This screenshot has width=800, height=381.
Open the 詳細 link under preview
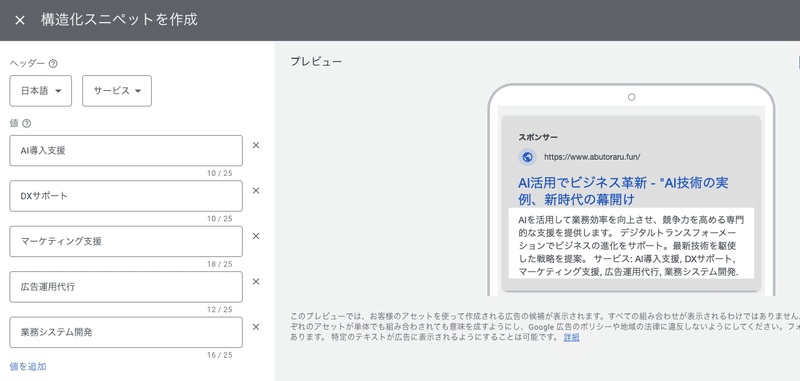[x=571, y=338]
